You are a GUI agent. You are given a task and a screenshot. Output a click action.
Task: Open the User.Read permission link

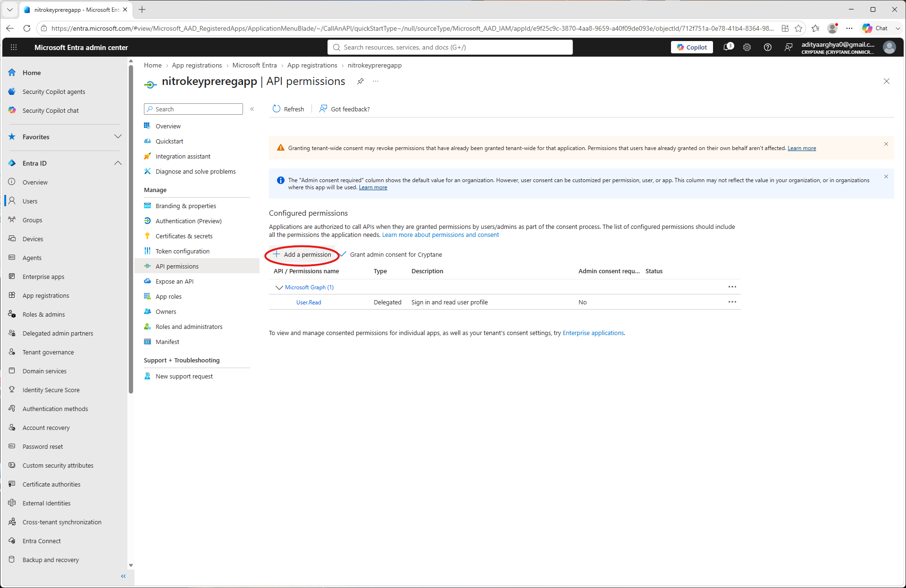309,302
